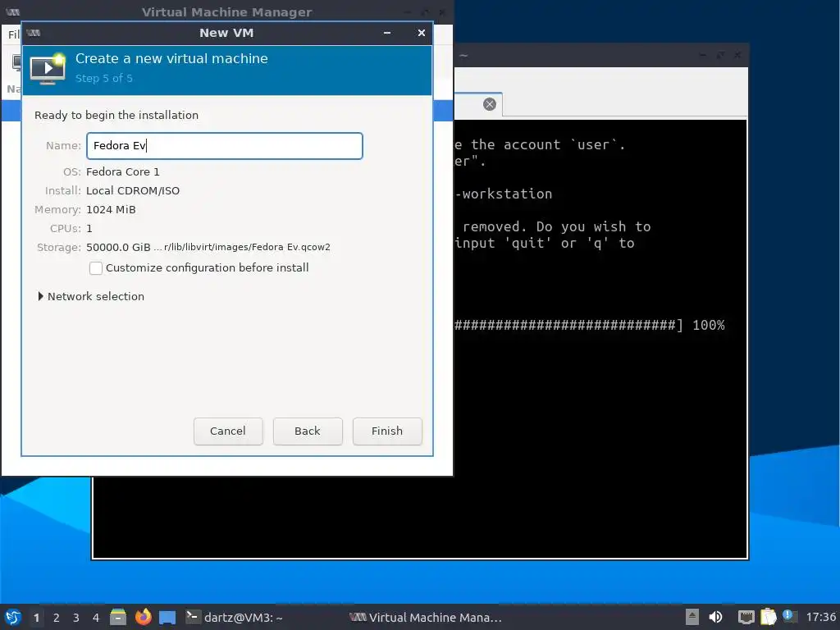Viewport: 840px width, 630px height.
Task: Open the Lubuntu start menu
Action: pos(13,617)
